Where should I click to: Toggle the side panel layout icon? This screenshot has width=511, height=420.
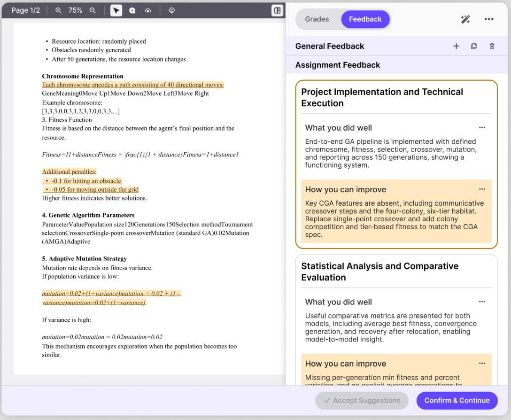[277, 10]
